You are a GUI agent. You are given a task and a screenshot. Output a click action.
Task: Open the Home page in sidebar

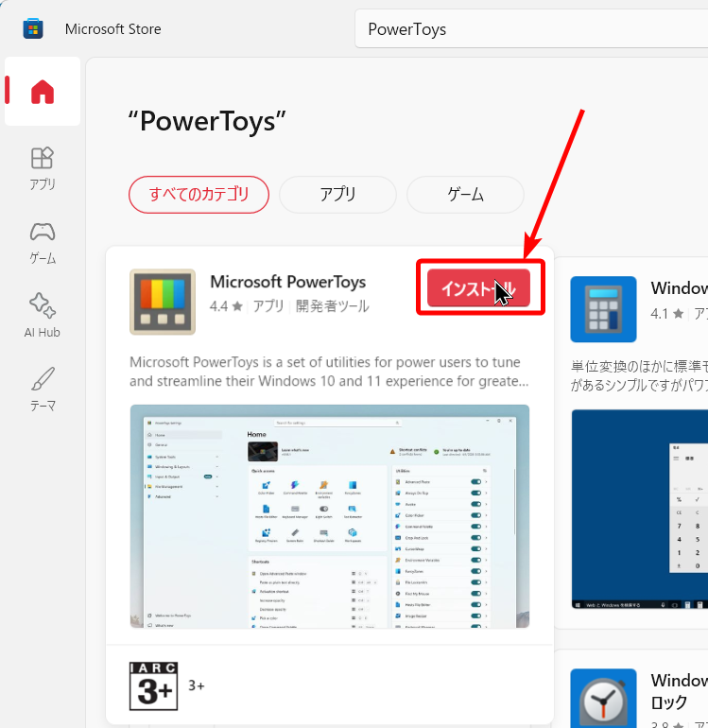pos(43,92)
